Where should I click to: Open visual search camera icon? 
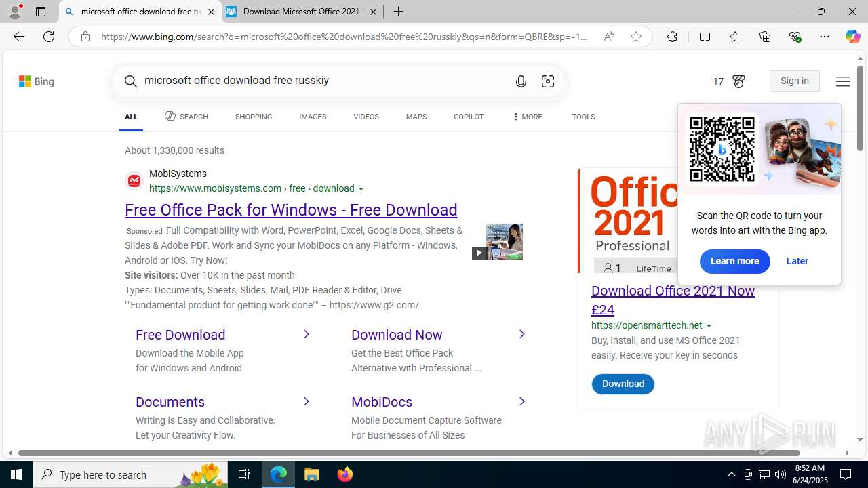pos(548,81)
